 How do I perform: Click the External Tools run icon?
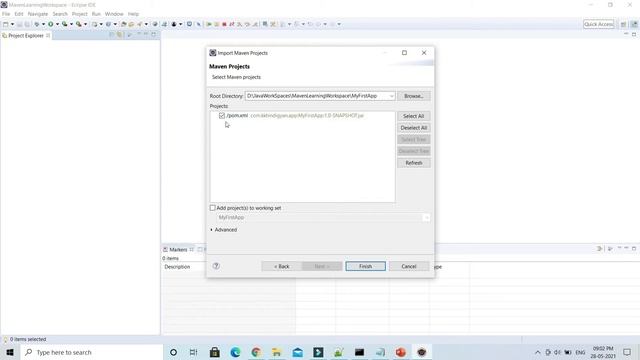(x=78, y=24)
